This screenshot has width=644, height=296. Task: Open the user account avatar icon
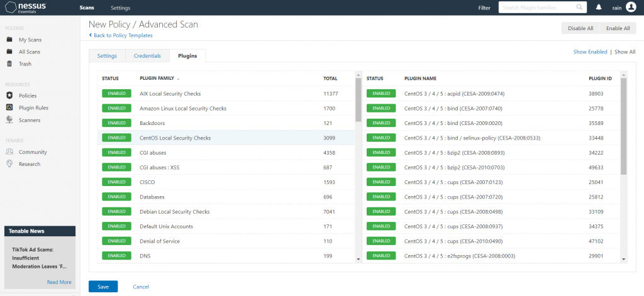point(631,7)
